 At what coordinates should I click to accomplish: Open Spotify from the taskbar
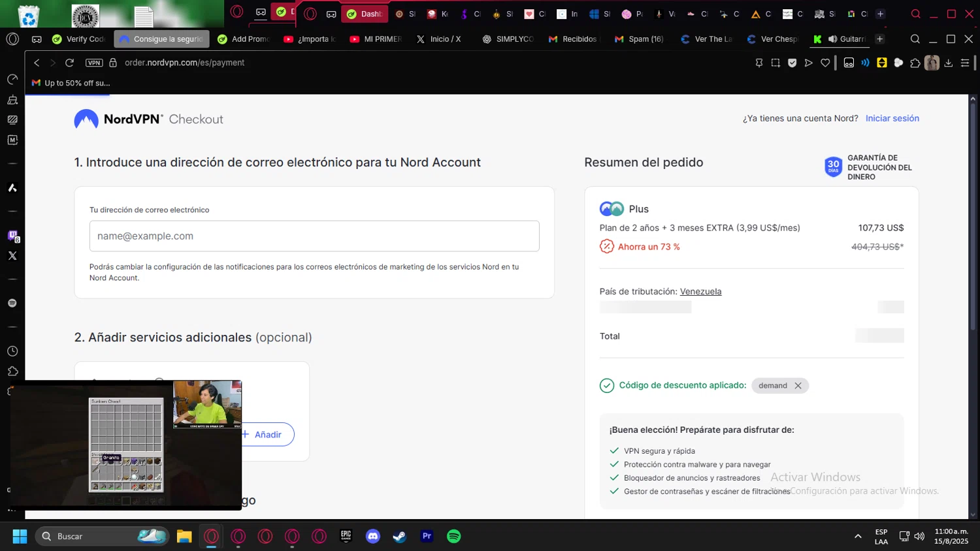[x=454, y=537]
